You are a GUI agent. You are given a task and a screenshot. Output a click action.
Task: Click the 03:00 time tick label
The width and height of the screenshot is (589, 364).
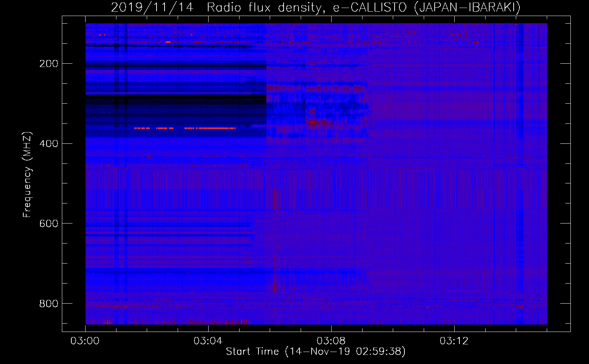pos(85,341)
